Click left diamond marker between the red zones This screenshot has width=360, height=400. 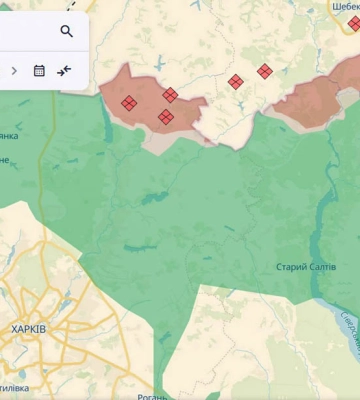[x=236, y=82]
